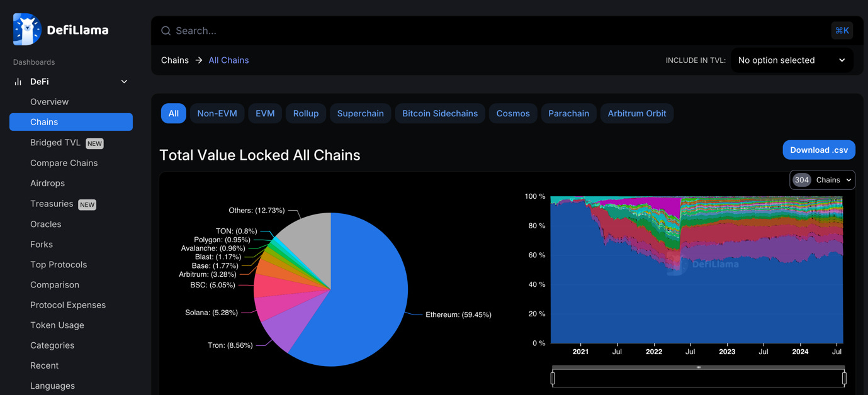Click the ⌘K shortcut badge
This screenshot has width=868, height=395.
point(842,30)
